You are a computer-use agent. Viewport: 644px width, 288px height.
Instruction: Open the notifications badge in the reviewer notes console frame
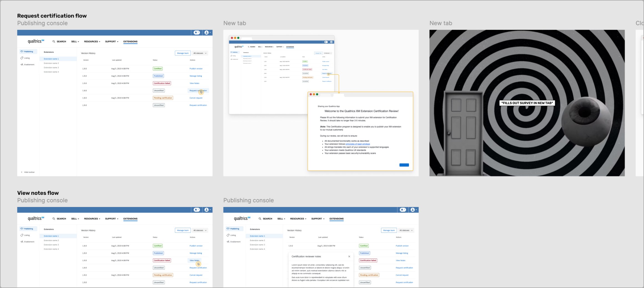point(403,210)
